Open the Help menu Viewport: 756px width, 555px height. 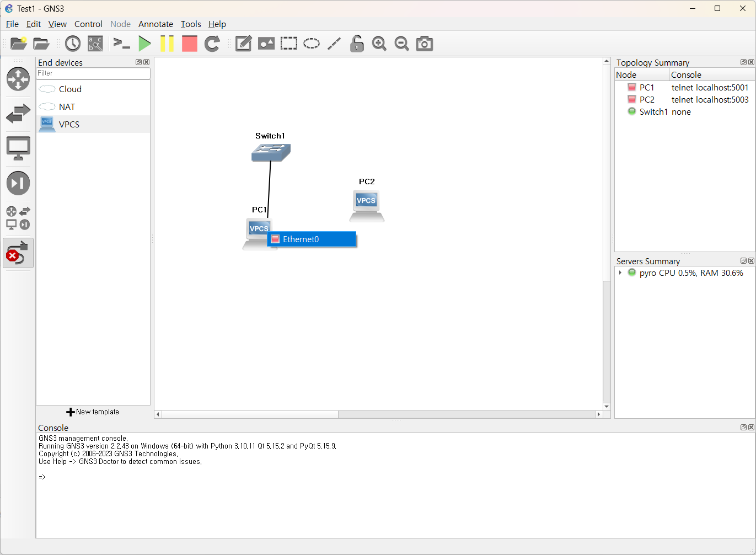coord(217,24)
